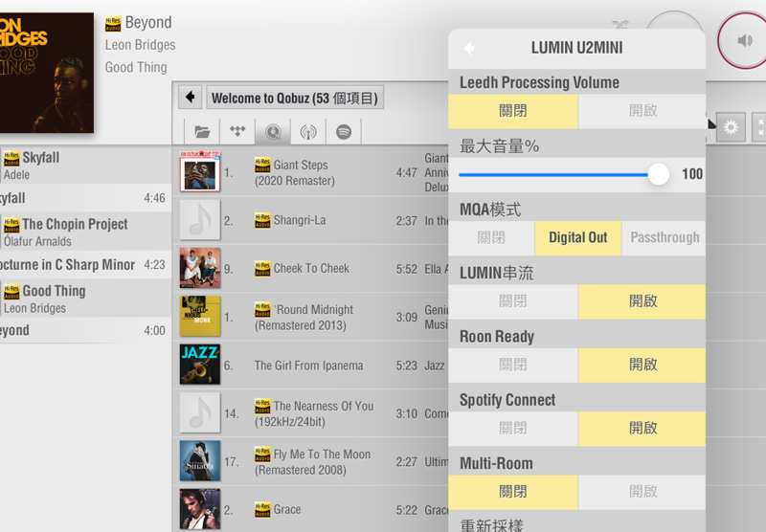Click the volume speaker knob

[x=742, y=40]
